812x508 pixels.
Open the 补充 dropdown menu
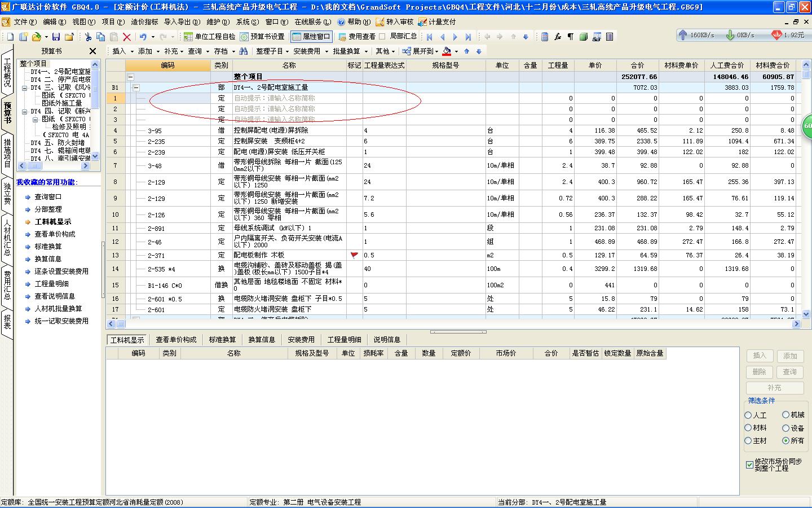pos(174,51)
